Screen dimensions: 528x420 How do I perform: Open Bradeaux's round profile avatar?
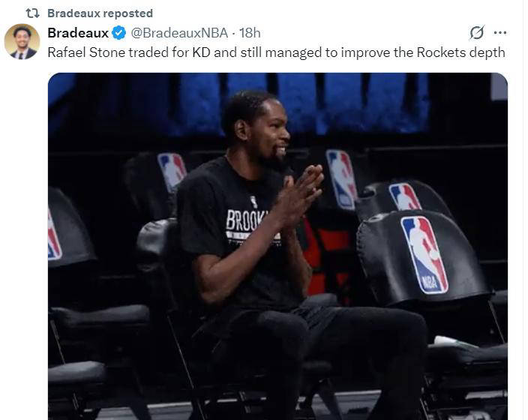coord(22,41)
